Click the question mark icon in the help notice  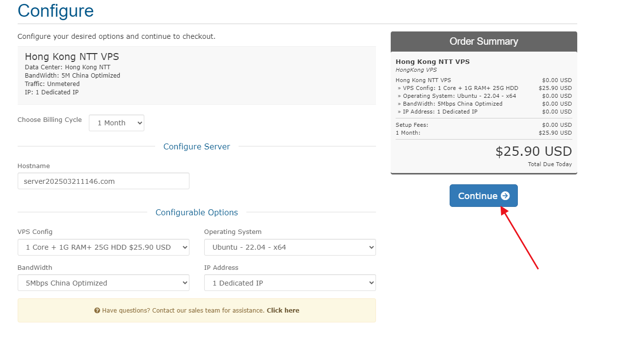(97, 311)
